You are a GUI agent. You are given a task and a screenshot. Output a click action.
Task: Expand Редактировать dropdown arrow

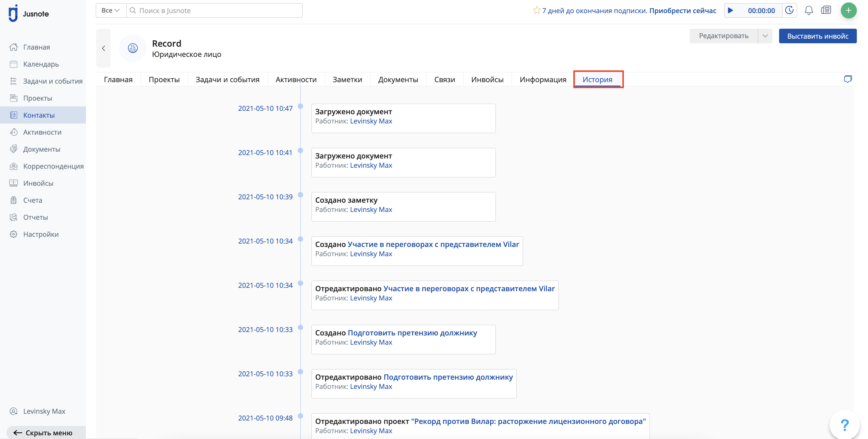765,36
